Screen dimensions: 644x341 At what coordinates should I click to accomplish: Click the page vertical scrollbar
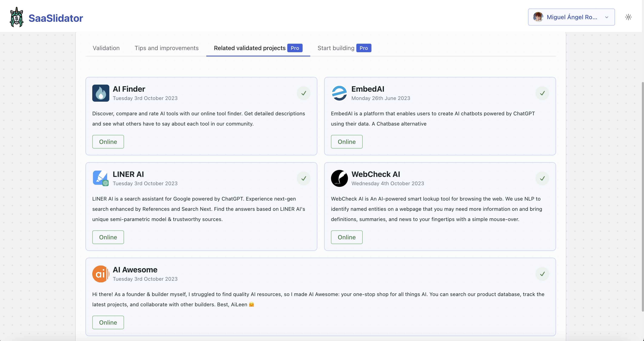tap(643, 196)
